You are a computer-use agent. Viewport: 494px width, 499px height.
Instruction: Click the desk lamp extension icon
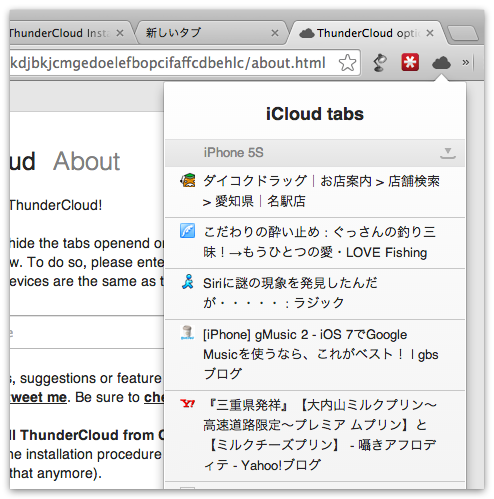pos(379,63)
